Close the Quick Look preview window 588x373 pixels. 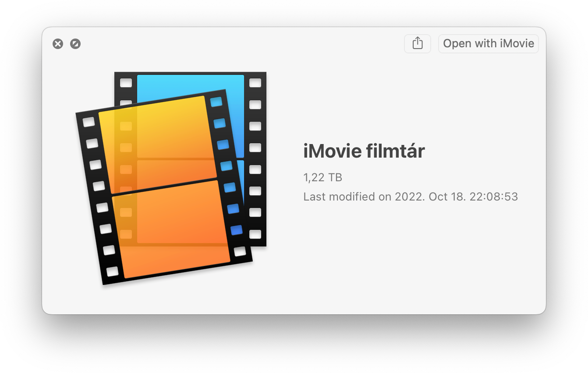pyautogui.click(x=58, y=44)
